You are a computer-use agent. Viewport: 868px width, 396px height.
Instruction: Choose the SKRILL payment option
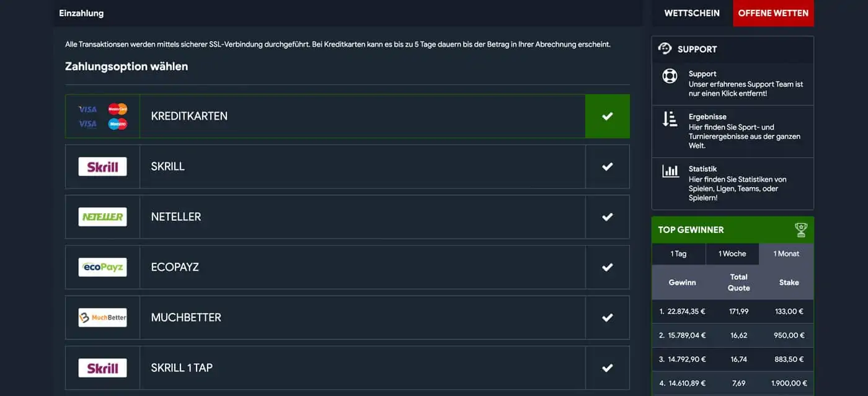347,166
